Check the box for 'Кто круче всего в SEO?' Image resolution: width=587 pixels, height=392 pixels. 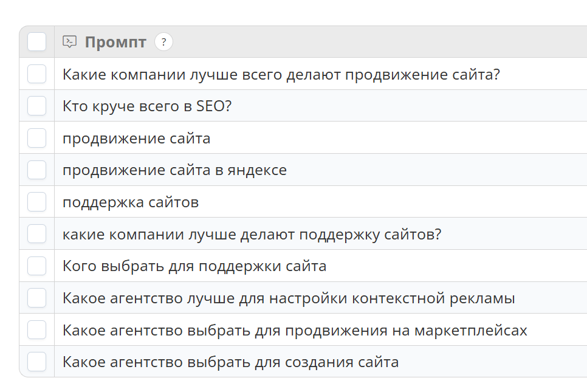pos(36,106)
